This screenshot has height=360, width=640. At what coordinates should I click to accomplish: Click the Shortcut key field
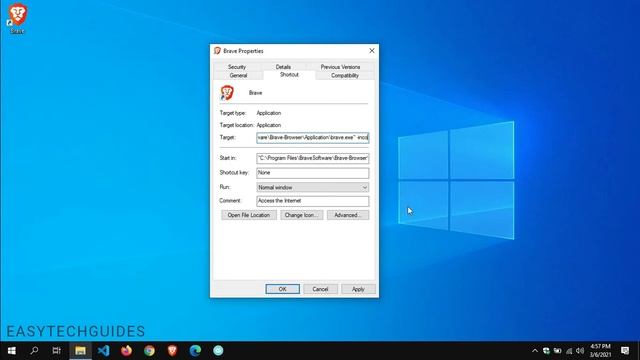[313, 173]
